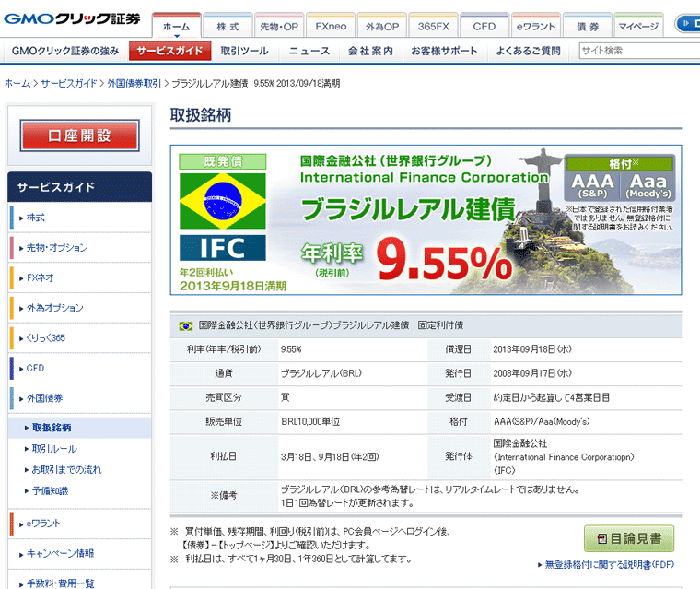
Task: Expand 先物・オプション sidebar section
Action: (57, 248)
